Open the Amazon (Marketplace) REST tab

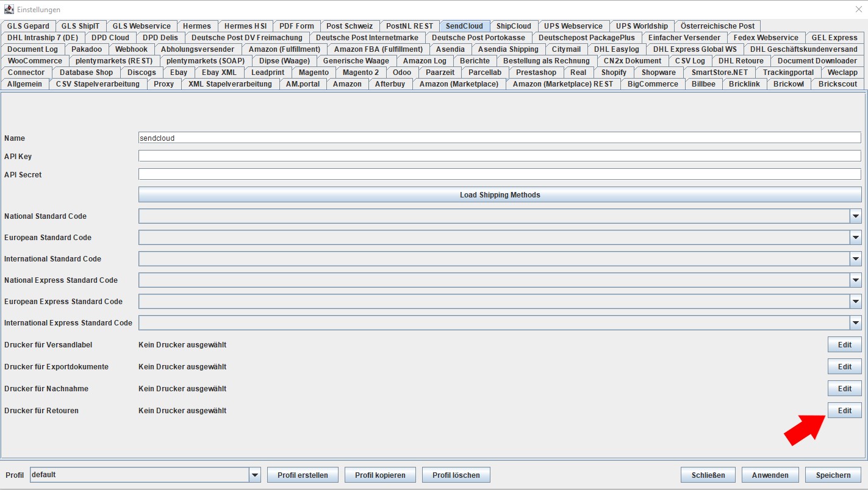[563, 84]
